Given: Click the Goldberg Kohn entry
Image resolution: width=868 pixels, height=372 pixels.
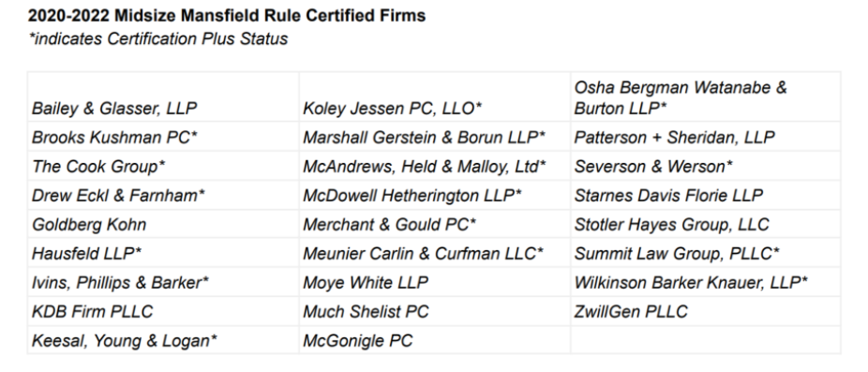Looking at the screenshot, I should point(163,224).
